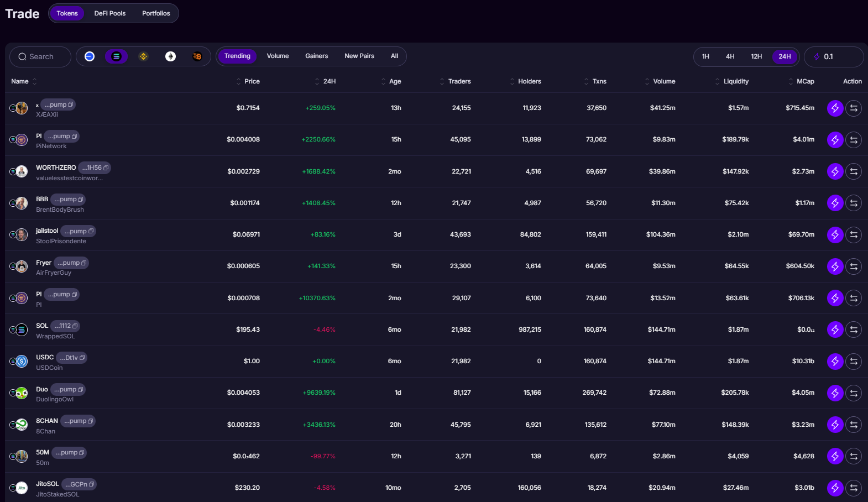The width and height of the screenshot is (868, 502).
Task: Filter tokens by the orange Bitcoin chain icon
Action: [197, 56]
